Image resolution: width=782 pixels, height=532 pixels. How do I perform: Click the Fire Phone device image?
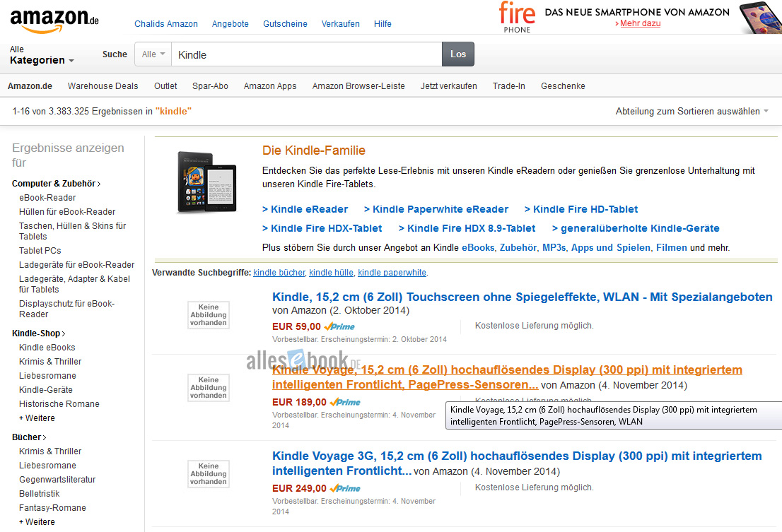click(x=760, y=18)
